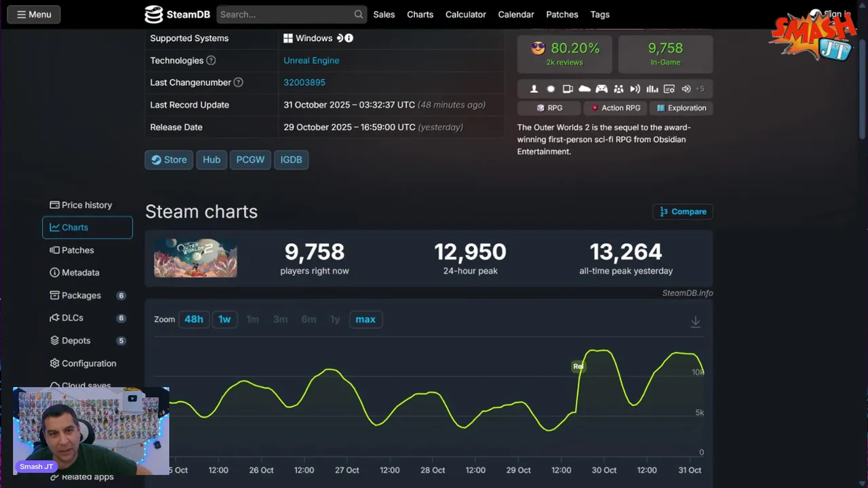Viewport: 868px width, 488px height.
Task: Click the Compare button
Action: click(x=683, y=211)
